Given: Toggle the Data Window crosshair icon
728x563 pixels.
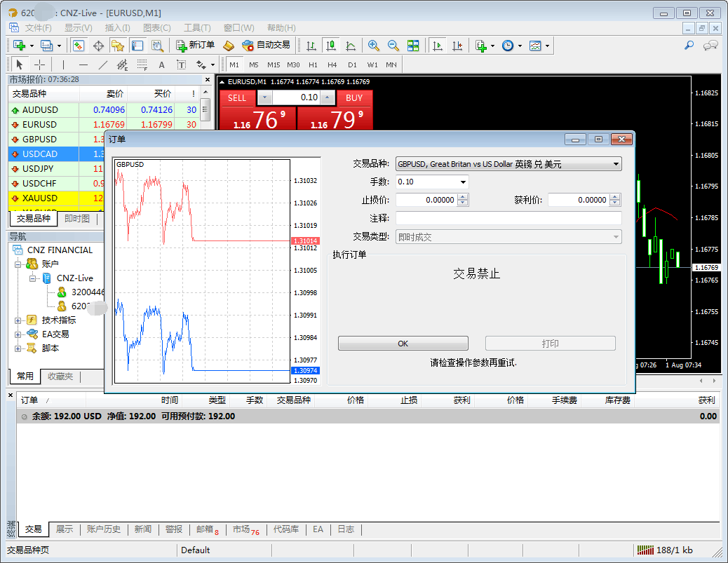Looking at the screenshot, I should tap(98, 46).
